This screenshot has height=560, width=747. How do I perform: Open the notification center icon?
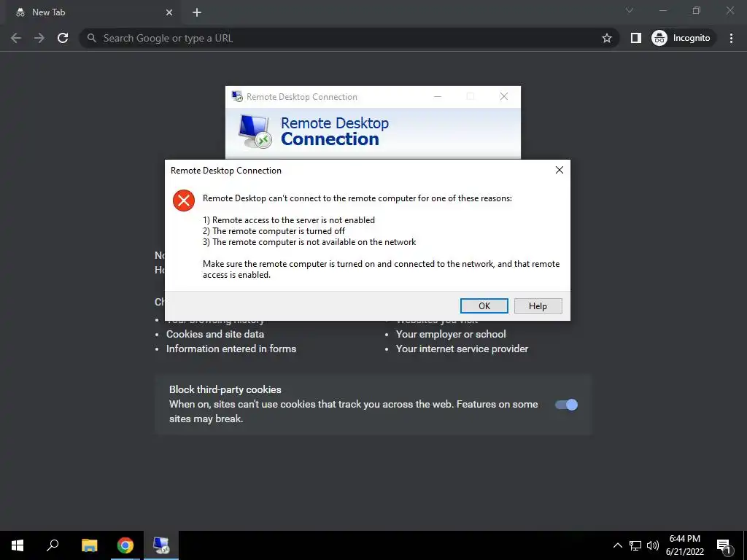(x=724, y=545)
